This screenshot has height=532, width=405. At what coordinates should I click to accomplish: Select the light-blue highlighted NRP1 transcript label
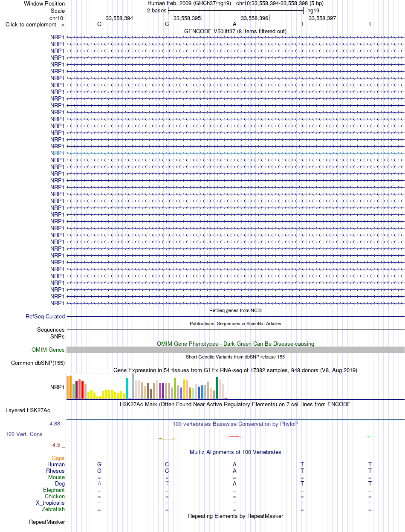tap(58, 153)
